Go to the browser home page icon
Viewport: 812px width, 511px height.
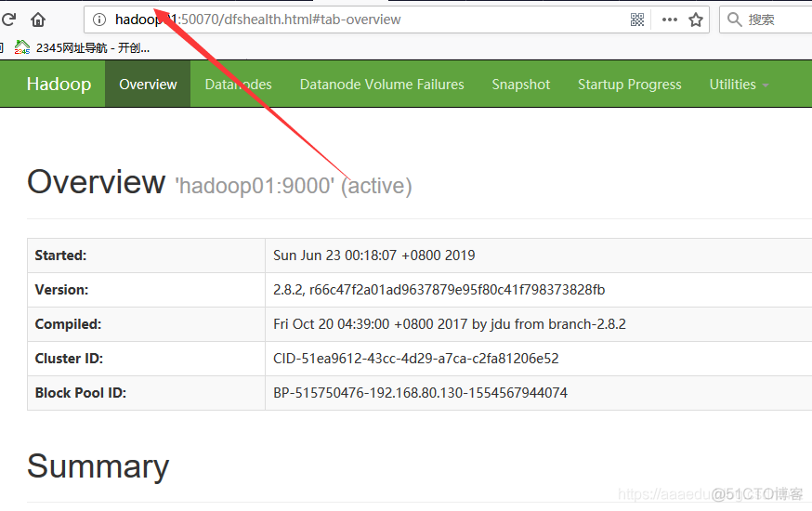38,20
